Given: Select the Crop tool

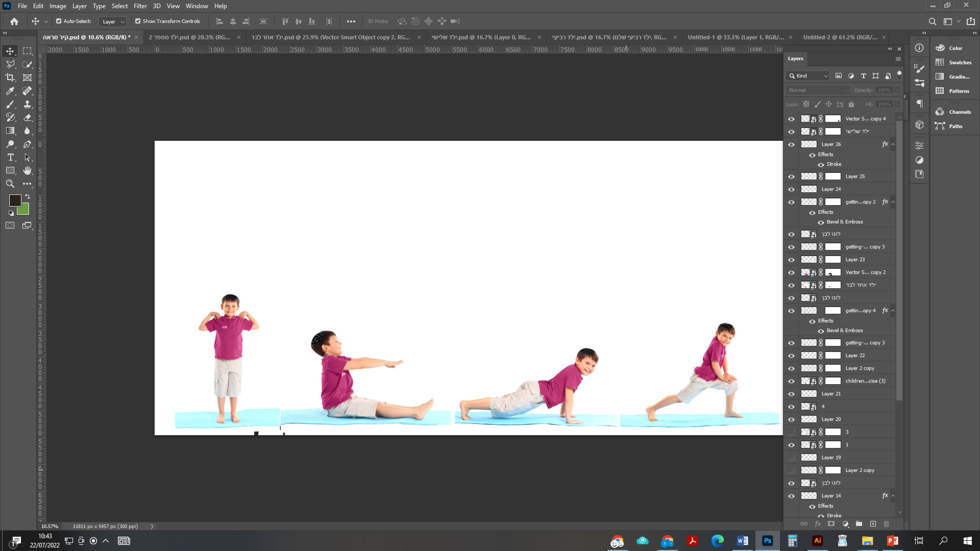Looking at the screenshot, I should pos(10,78).
